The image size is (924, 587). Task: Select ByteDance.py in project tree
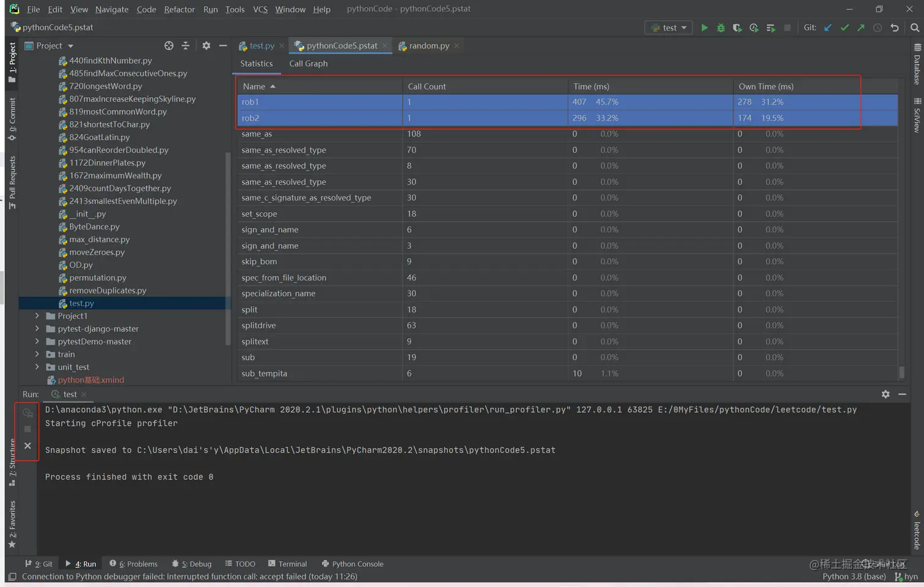point(94,226)
